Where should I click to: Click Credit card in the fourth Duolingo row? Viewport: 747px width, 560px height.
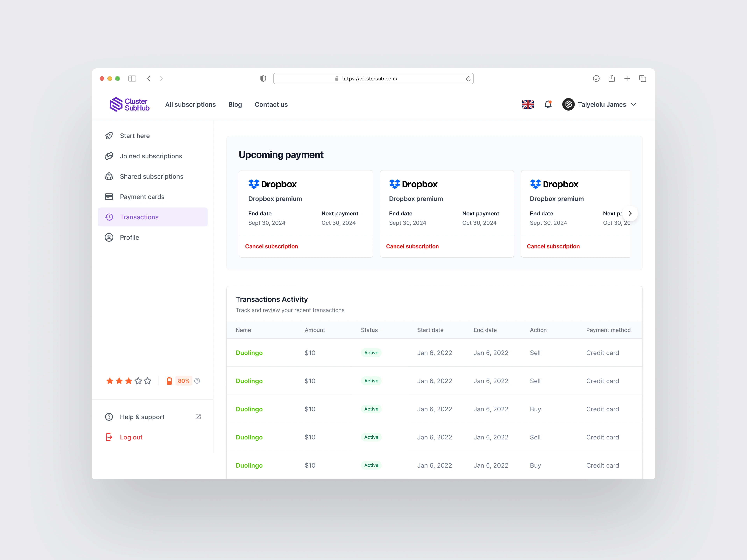point(602,437)
